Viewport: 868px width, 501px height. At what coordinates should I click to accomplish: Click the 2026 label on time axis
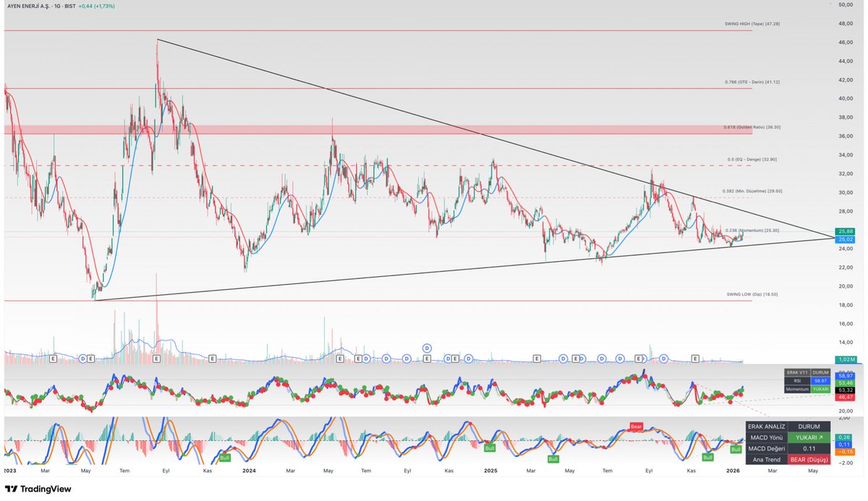pos(731,470)
